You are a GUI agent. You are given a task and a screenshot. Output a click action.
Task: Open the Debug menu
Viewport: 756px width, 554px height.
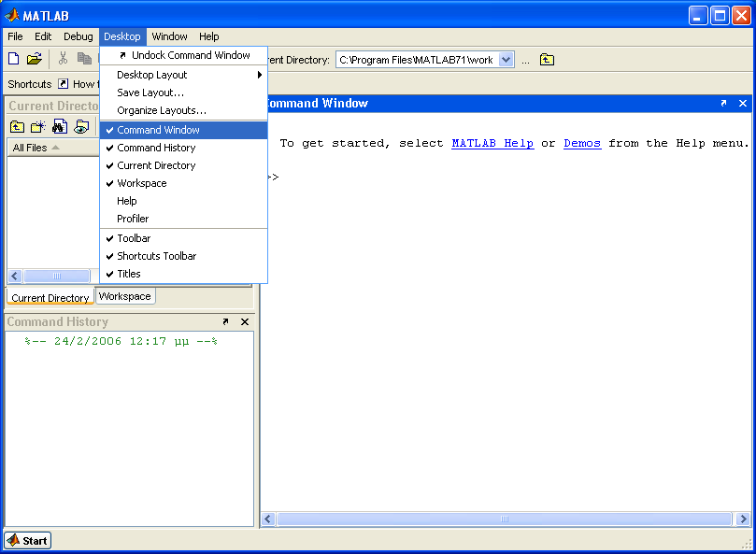click(x=78, y=36)
